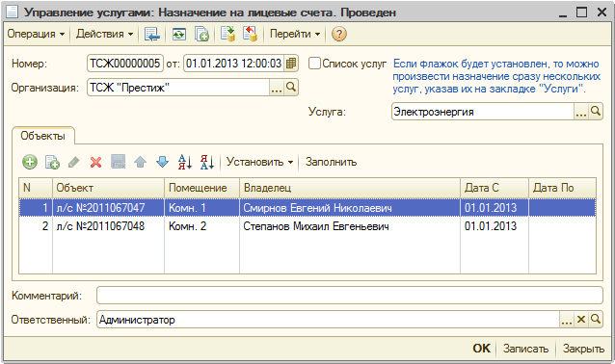Move row up with up arrow icon
The width and height of the screenshot is (615, 364).
click(x=140, y=162)
